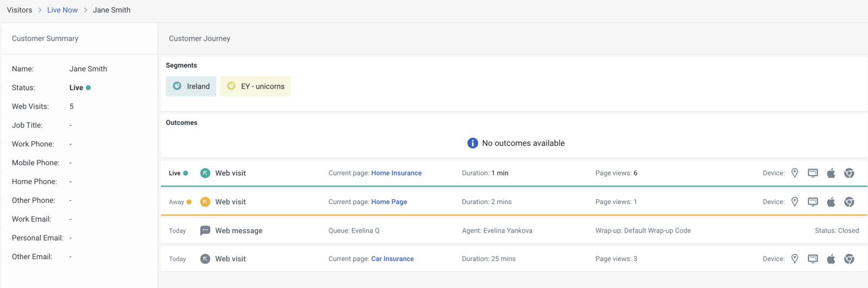Select the EY - unicorns segment tag

[x=256, y=86]
